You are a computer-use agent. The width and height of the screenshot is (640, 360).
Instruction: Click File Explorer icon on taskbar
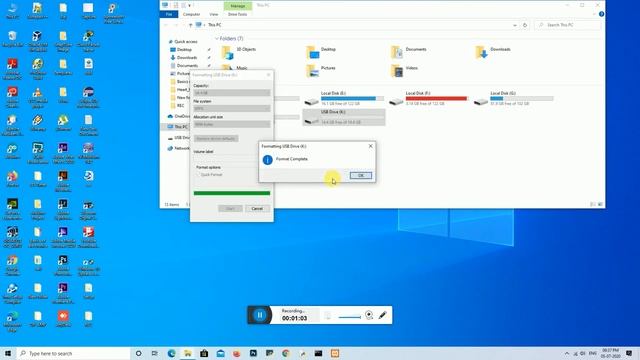[x=188, y=353]
